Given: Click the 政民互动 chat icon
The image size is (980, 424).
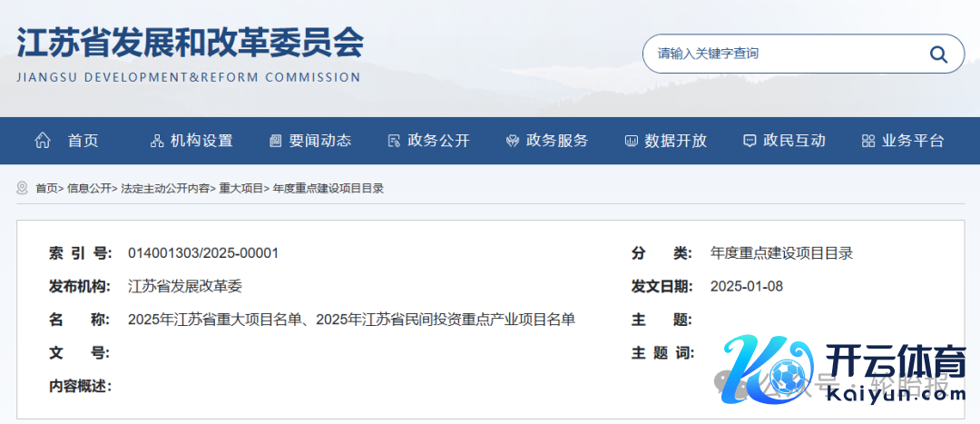Looking at the screenshot, I should coord(750,141).
